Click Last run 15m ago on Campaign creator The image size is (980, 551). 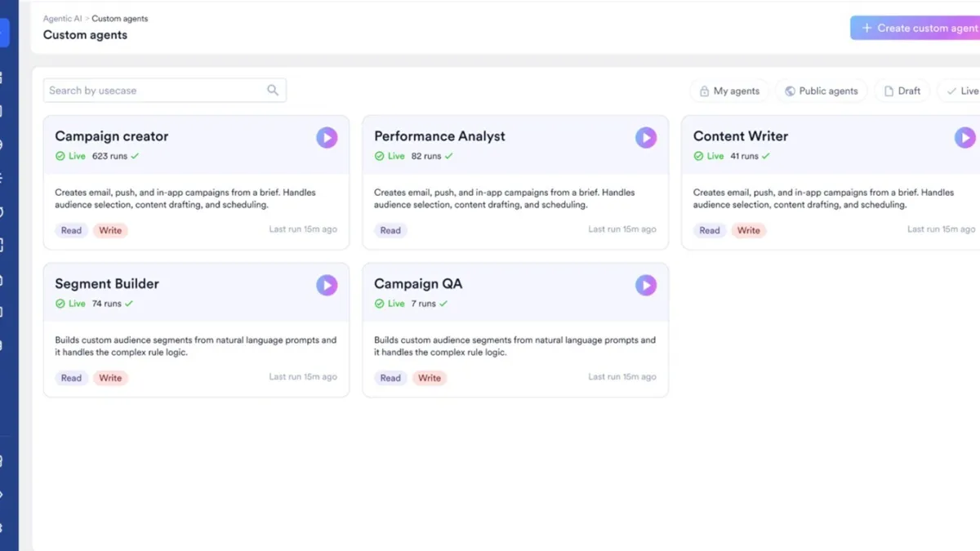click(303, 229)
